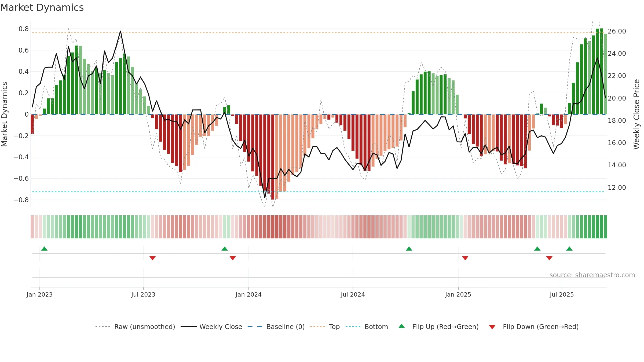Click the Jul 2025 x-axis label

(562, 294)
